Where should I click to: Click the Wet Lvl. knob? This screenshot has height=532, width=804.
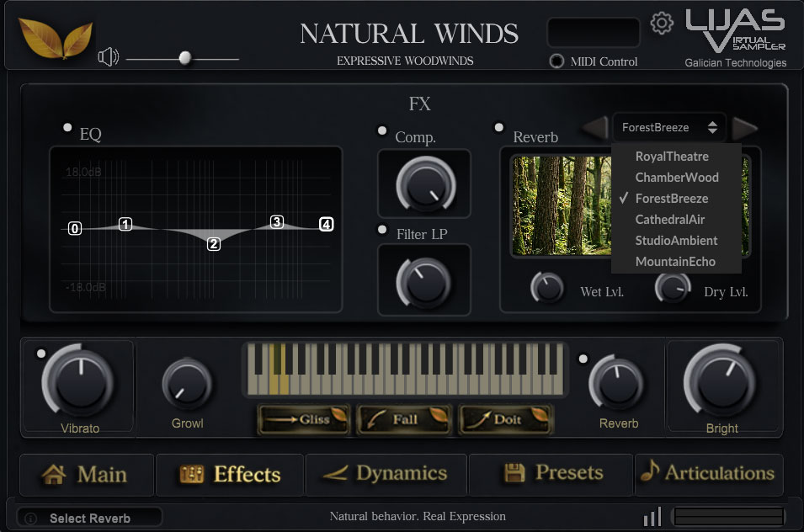click(x=547, y=288)
